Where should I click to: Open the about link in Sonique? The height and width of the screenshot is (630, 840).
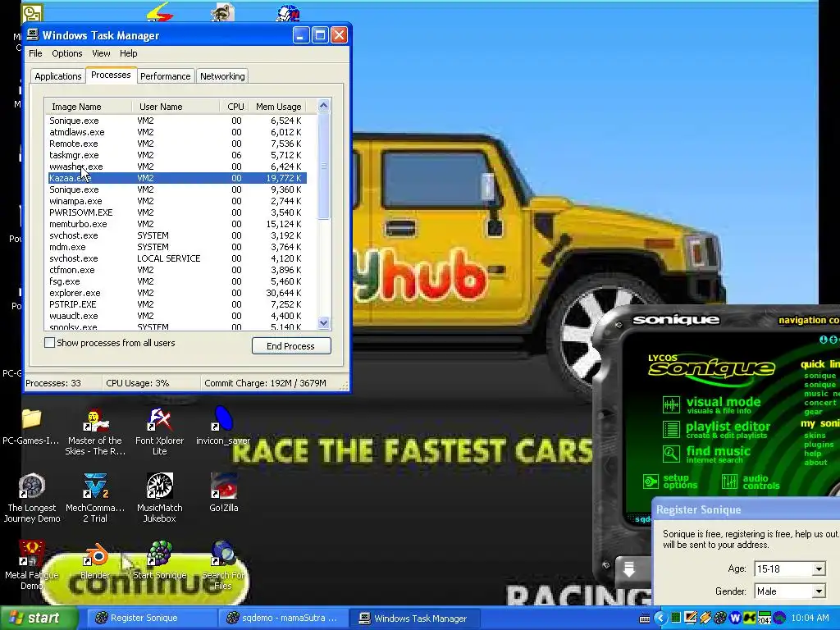coord(815,463)
